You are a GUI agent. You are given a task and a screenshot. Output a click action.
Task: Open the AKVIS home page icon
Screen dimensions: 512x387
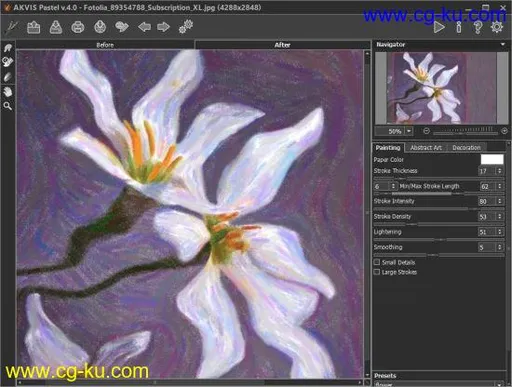tap(12, 27)
